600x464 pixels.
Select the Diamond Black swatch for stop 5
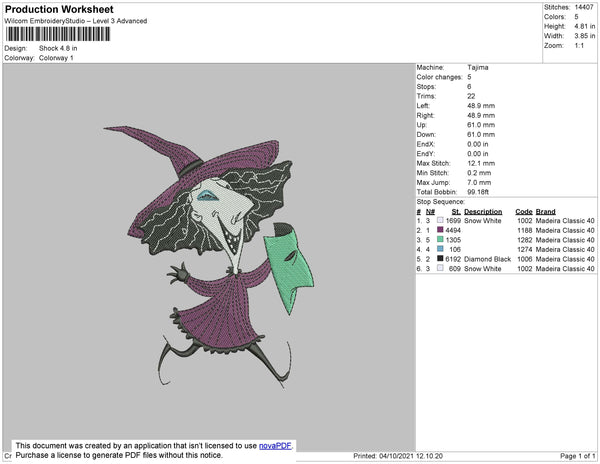tap(440, 259)
